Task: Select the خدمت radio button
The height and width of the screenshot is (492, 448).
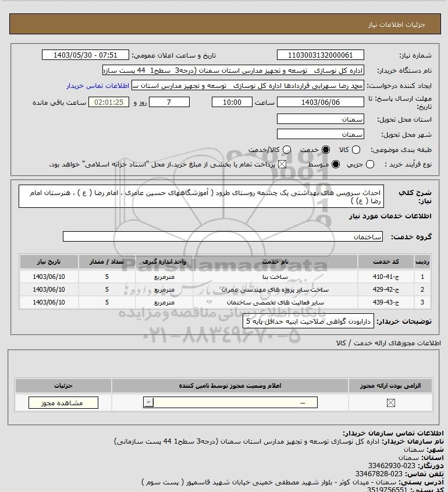Action: point(326,150)
